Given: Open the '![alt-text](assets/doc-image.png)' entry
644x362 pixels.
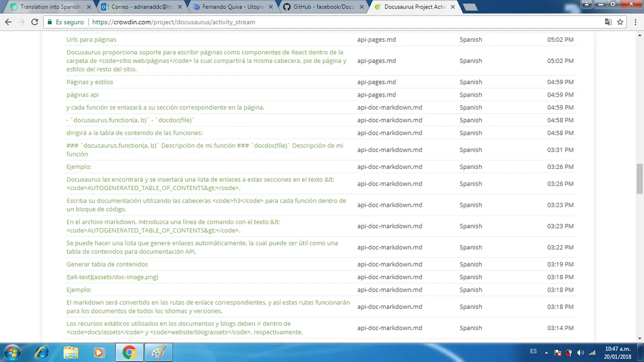Looking at the screenshot, I should tap(112, 277).
